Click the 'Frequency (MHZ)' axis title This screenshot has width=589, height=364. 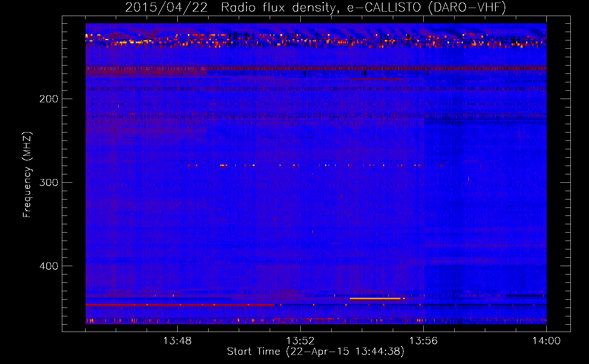(27, 175)
